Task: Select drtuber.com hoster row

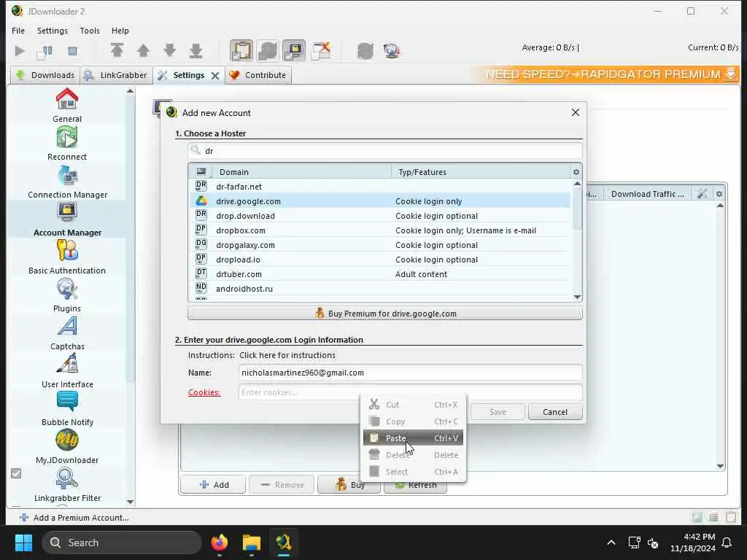Action: pyautogui.click(x=380, y=274)
